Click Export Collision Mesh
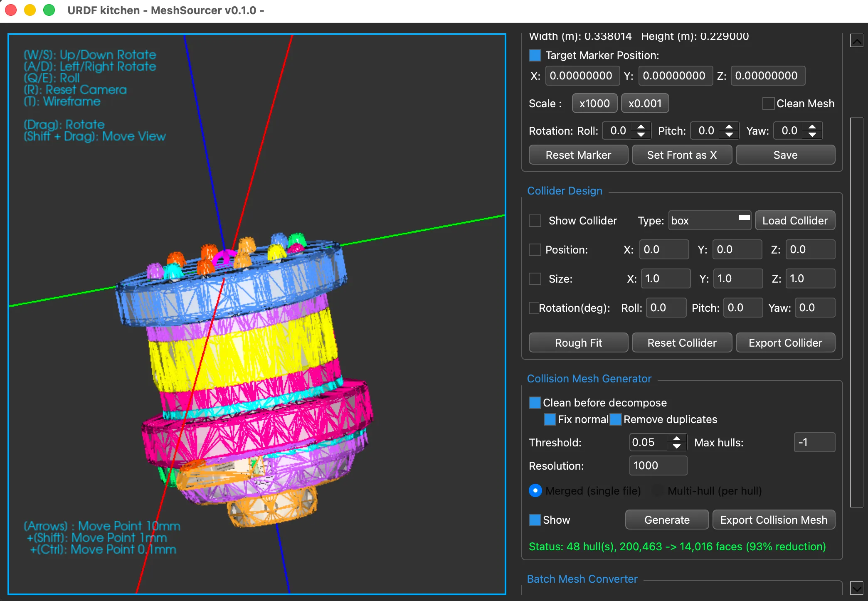The image size is (868, 601). pyautogui.click(x=774, y=520)
